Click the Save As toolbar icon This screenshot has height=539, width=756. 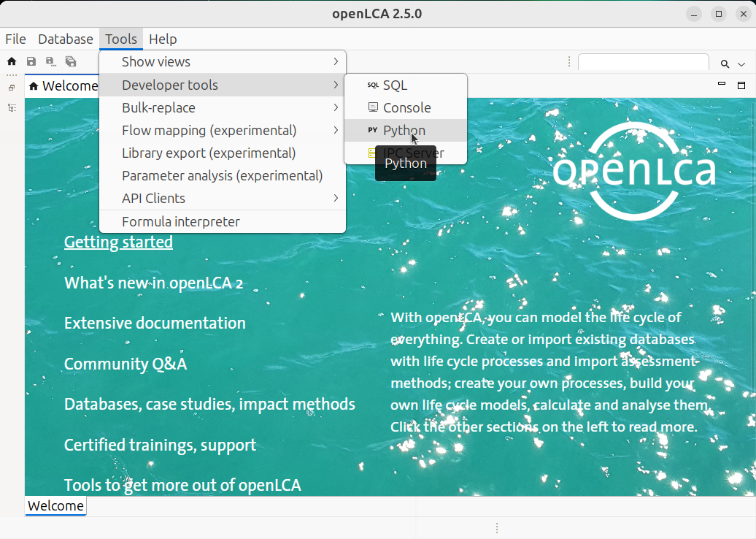pyautogui.click(x=50, y=61)
